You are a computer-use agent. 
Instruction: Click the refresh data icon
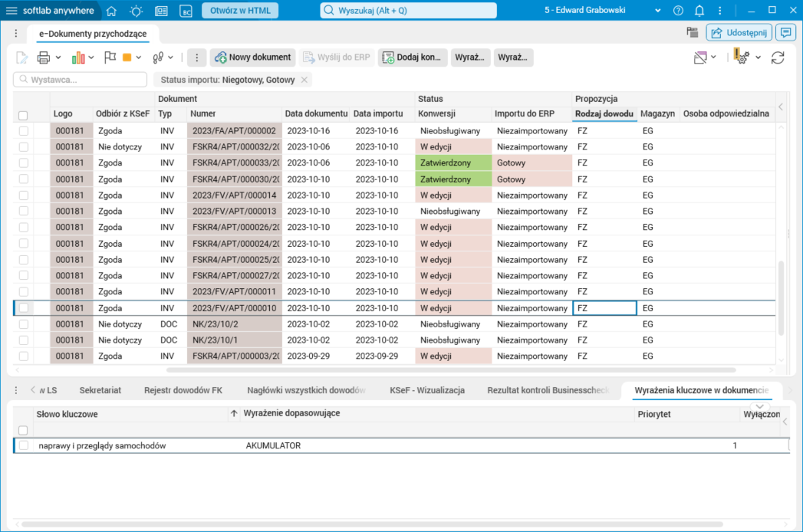click(778, 57)
